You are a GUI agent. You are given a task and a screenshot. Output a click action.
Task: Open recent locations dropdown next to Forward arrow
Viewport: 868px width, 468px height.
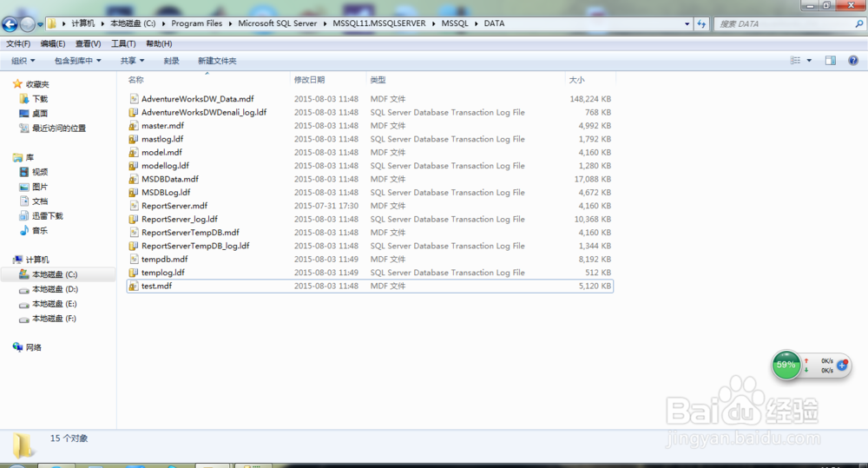click(40, 24)
